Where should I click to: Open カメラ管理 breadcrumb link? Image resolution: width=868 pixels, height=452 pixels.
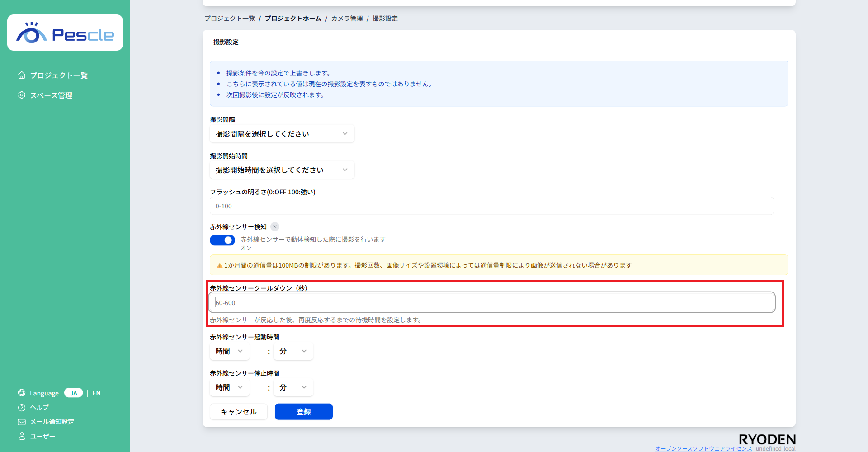tap(347, 19)
